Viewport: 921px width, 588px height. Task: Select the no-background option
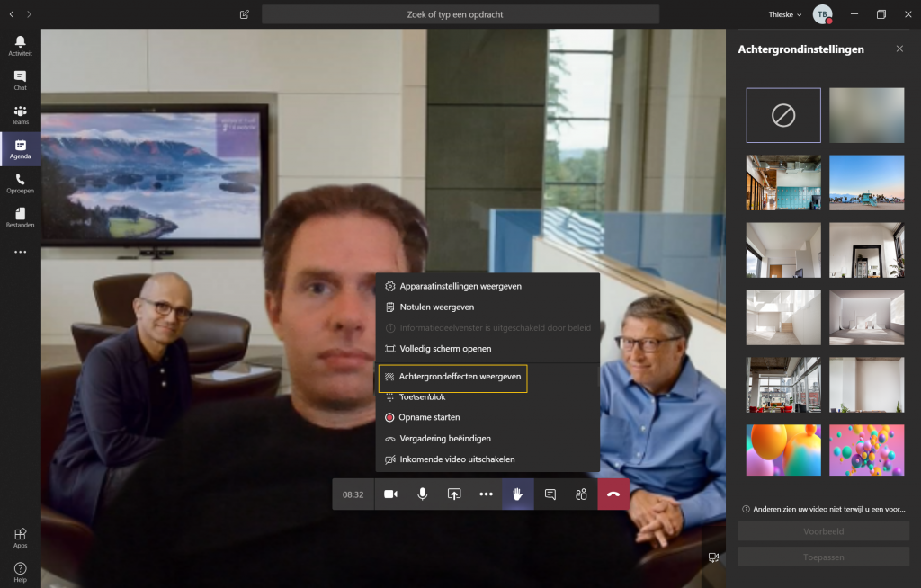click(x=783, y=115)
